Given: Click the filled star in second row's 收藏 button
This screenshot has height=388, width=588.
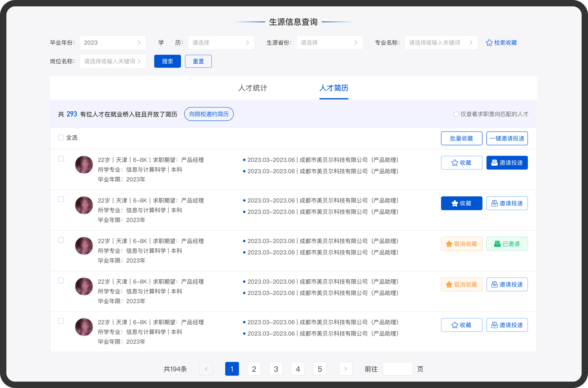Looking at the screenshot, I should [455, 203].
